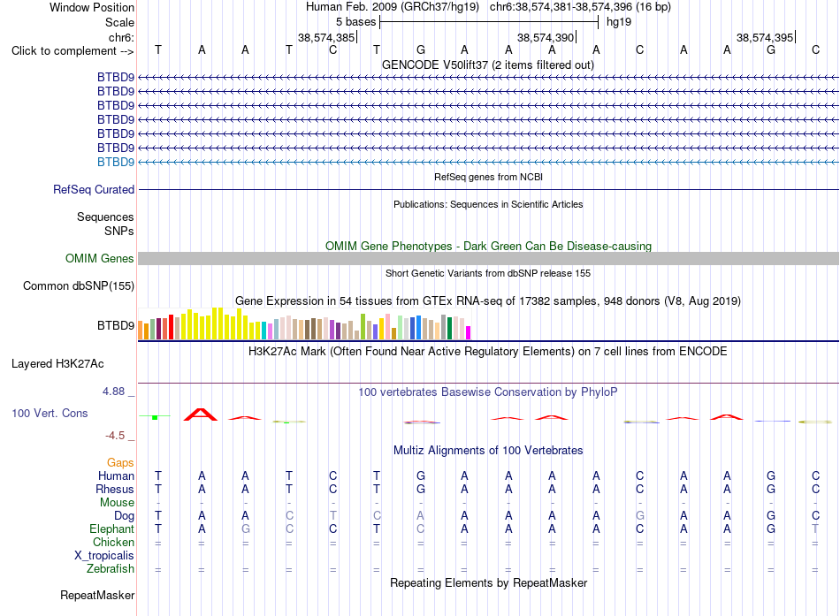This screenshot has height=616, width=840.
Task: Click the Window Position label
Action: [92, 7]
